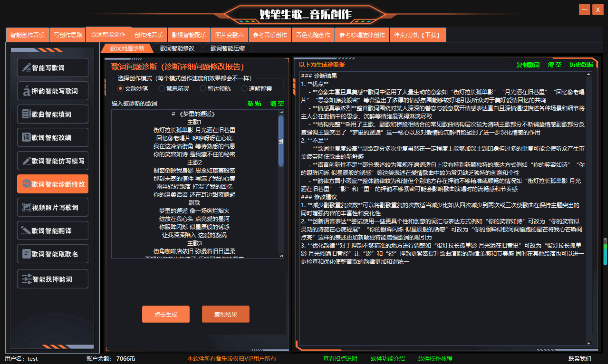Image resolution: width=608 pixels, height=364 pixels.
Task: Choose the 速解智囊 radio option
Action: tap(244, 89)
